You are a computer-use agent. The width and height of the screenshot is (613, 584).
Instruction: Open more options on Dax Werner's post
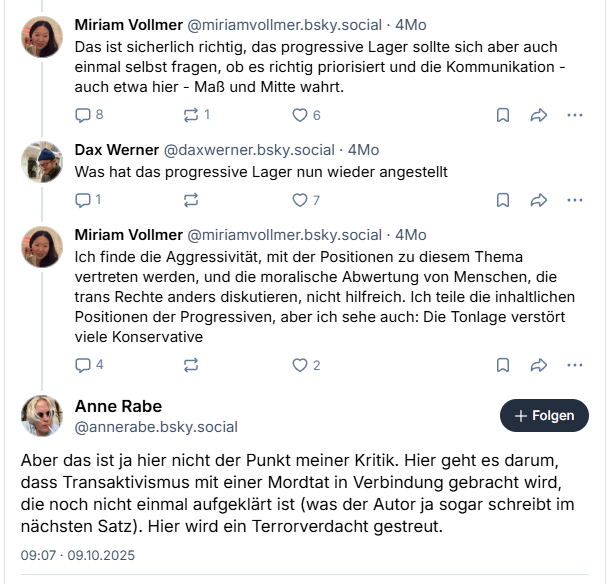coord(574,200)
